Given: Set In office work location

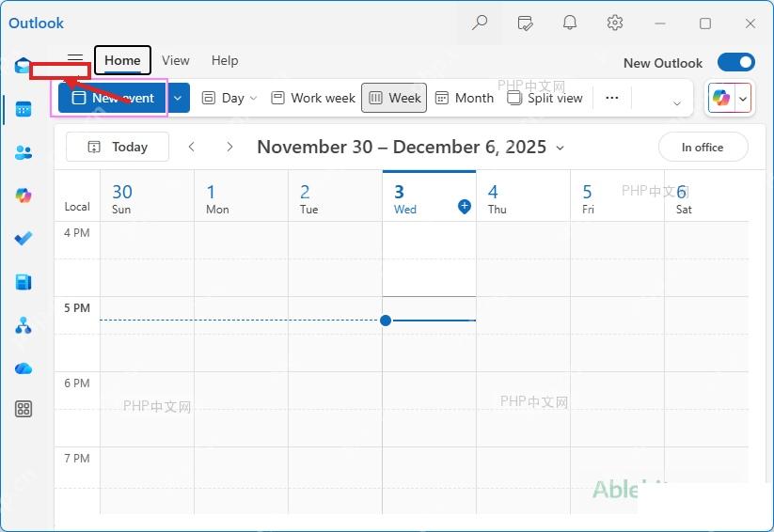Looking at the screenshot, I should (703, 147).
